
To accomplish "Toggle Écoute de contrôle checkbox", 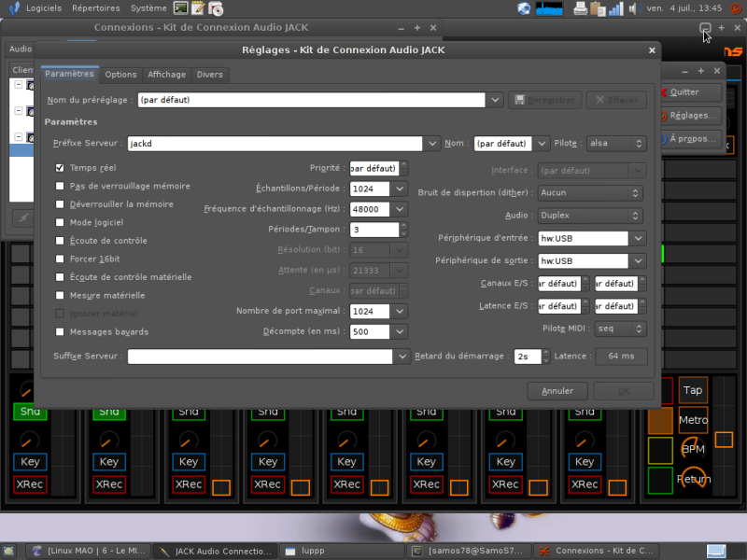I will [60, 241].
